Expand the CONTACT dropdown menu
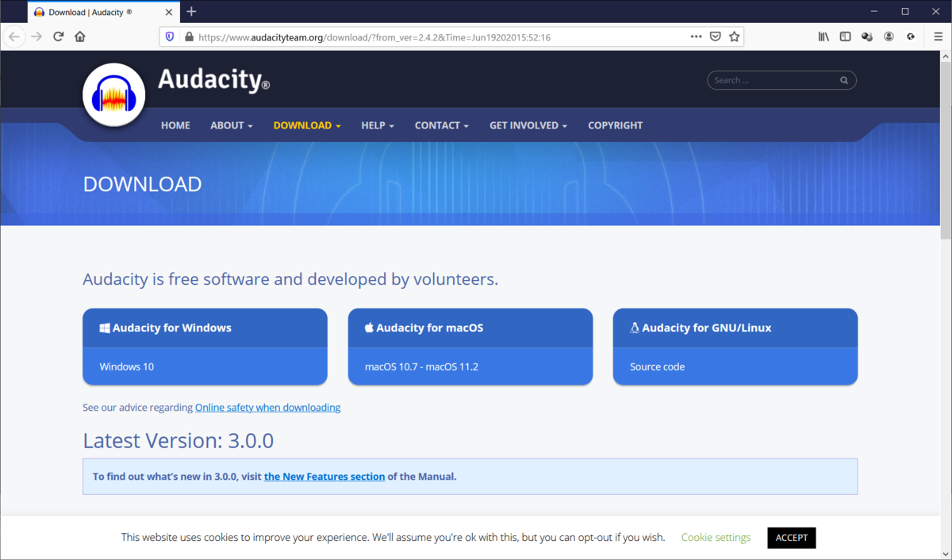This screenshot has height=560, width=952. pyautogui.click(x=442, y=125)
